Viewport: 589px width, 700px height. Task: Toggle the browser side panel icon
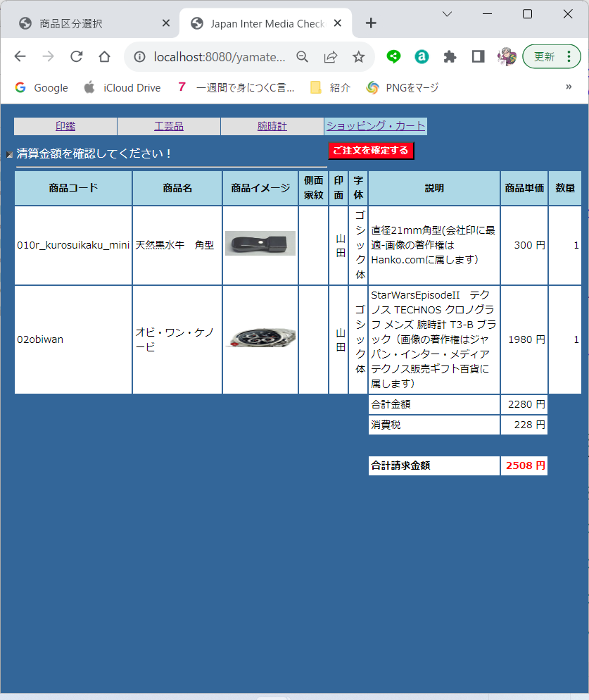pyautogui.click(x=478, y=57)
